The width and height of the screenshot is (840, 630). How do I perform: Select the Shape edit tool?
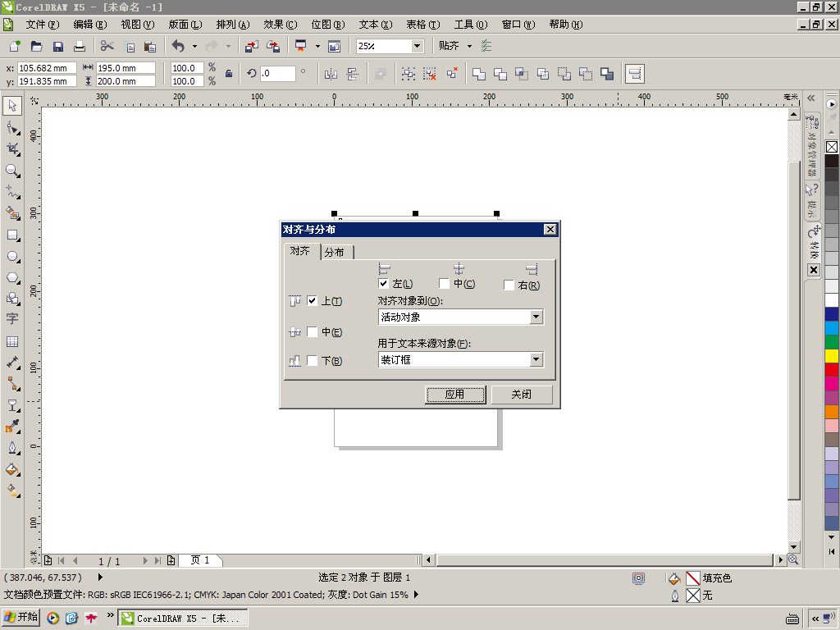pos(12,128)
